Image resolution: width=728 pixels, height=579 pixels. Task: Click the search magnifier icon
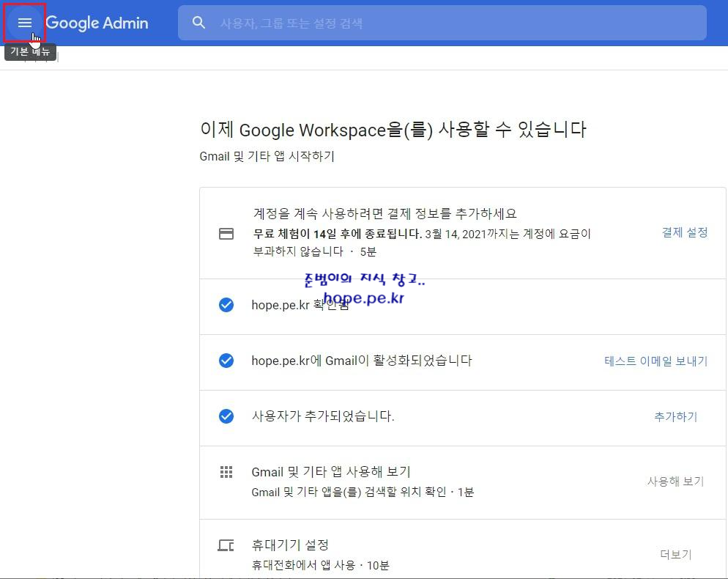point(198,22)
